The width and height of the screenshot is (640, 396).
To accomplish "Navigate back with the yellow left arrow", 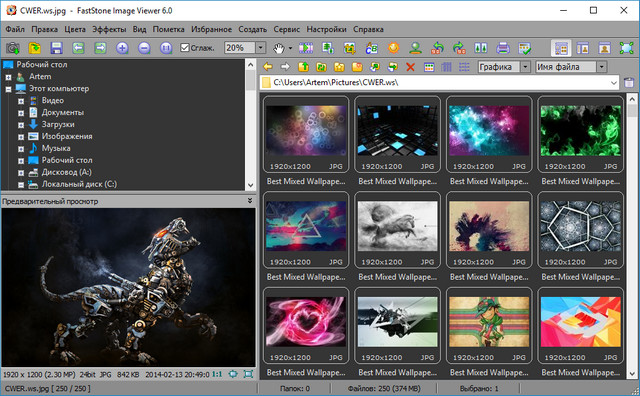I will (x=268, y=67).
